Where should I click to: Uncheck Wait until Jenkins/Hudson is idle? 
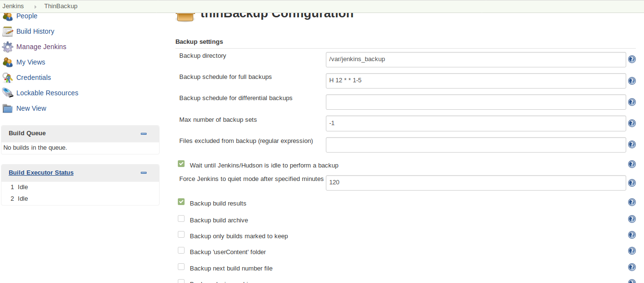tap(181, 164)
